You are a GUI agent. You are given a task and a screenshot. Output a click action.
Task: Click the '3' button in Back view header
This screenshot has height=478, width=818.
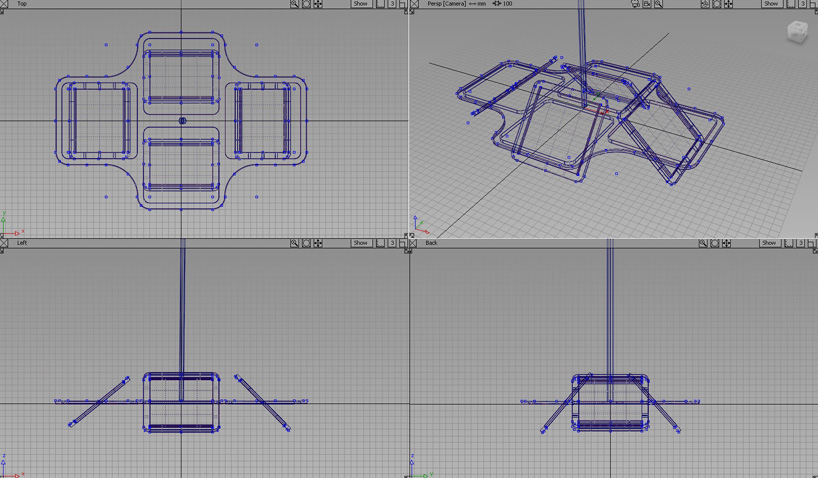[x=801, y=243]
